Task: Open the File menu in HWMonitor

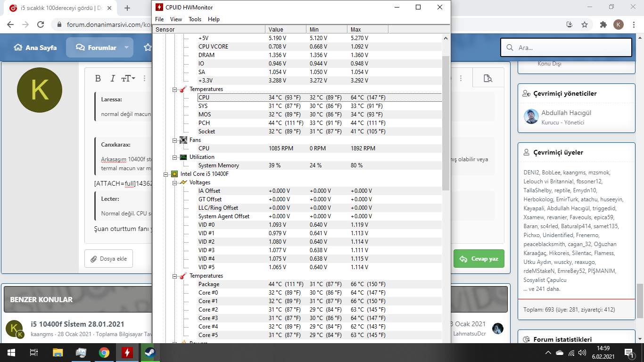Action: (159, 19)
